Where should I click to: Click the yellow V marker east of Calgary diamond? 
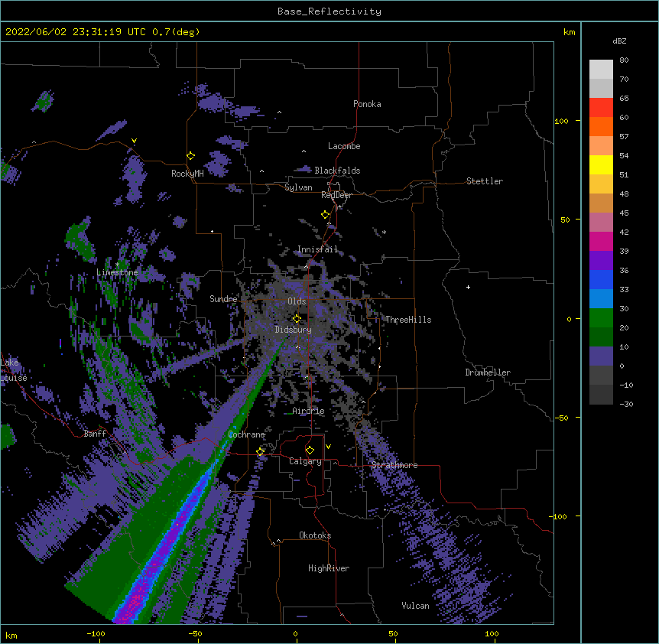pos(328,447)
